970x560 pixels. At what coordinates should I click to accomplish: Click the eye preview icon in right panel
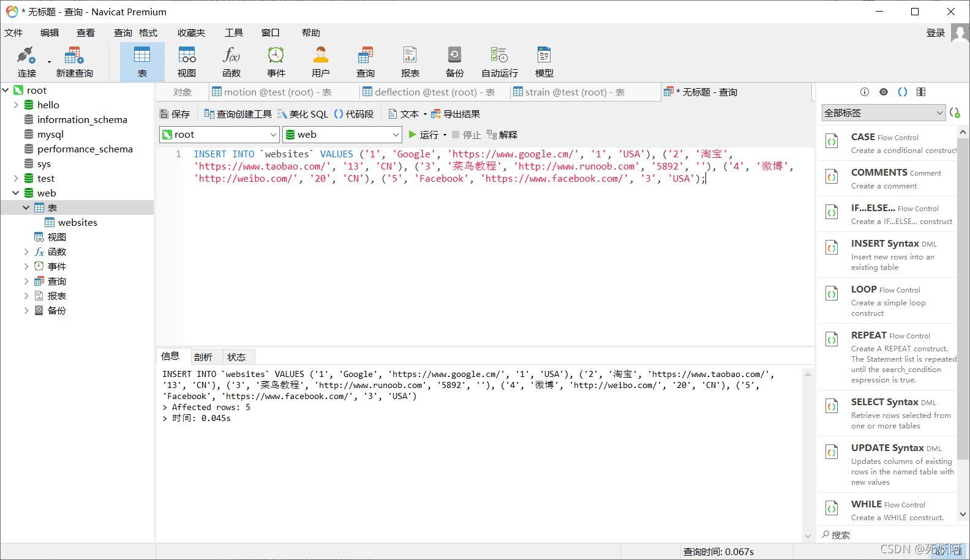884,92
